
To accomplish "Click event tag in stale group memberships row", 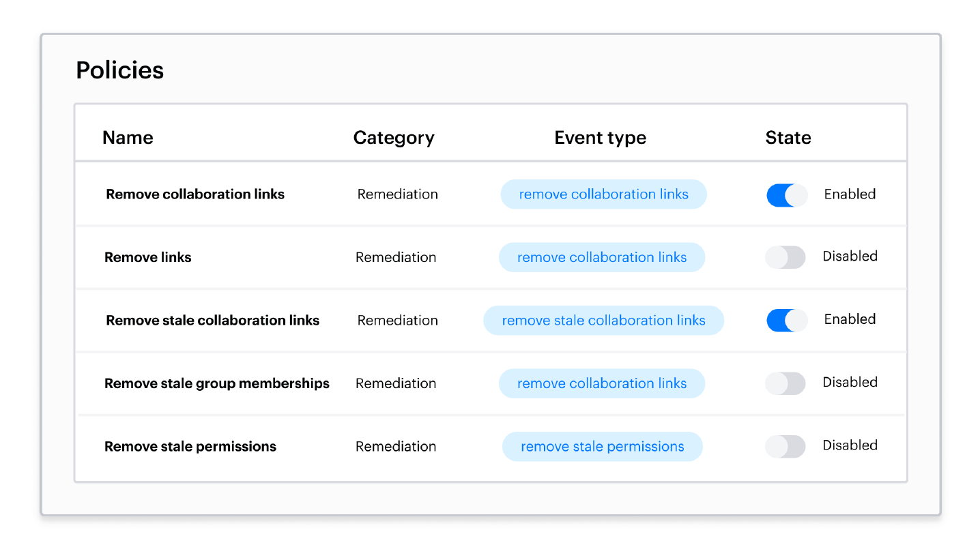I will point(602,383).
